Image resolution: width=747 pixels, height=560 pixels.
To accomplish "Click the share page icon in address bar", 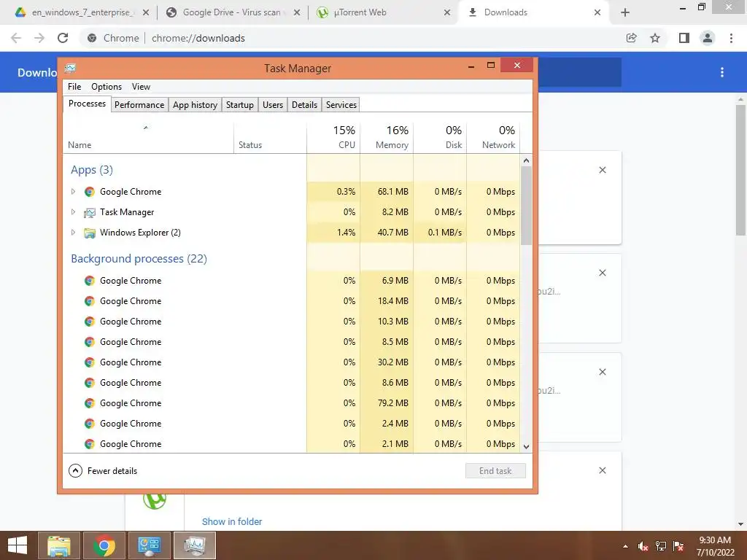I will [x=631, y=38].
